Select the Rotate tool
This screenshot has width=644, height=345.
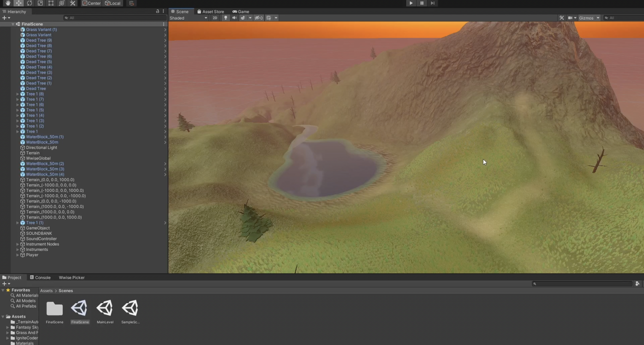(29, 3)
